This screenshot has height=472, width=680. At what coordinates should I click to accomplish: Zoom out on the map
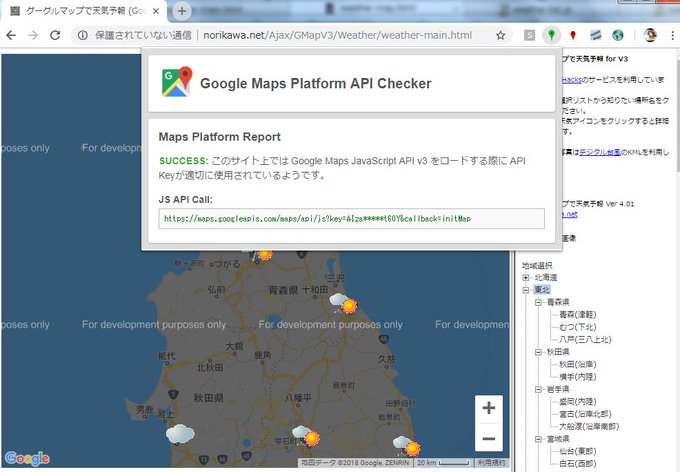489,439
